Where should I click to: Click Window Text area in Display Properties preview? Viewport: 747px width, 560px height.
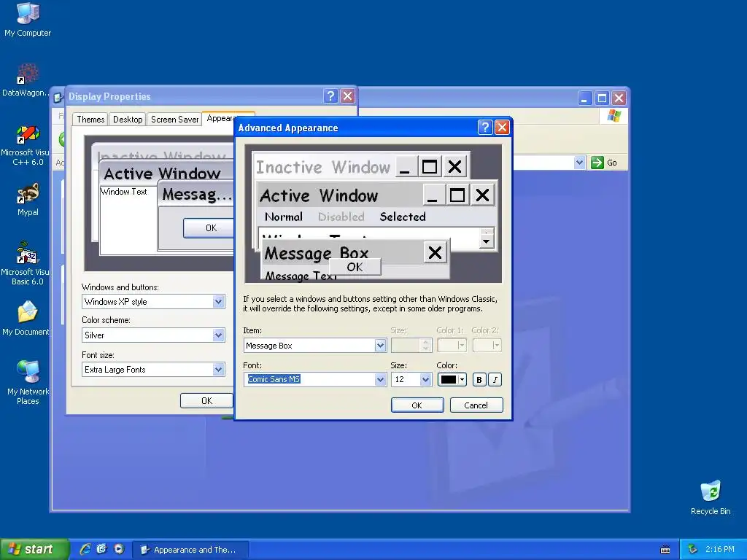click(x=124, y=192)
